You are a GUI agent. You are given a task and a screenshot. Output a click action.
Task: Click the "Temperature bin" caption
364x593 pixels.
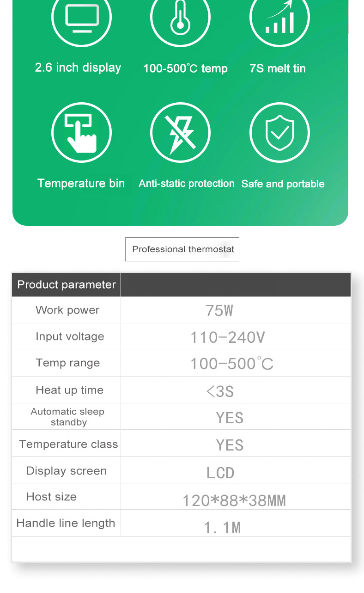(x=81, y=183)
